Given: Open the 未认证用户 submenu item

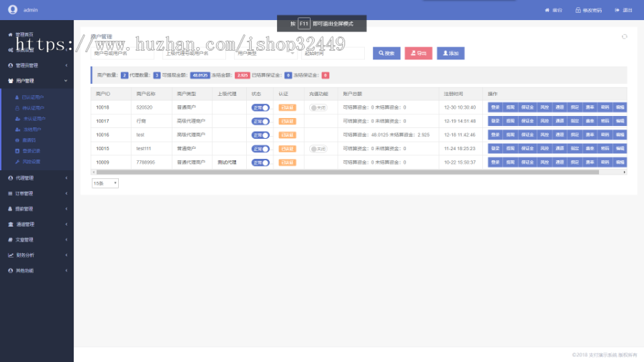Looking at the screenshot, I should 34,119.
